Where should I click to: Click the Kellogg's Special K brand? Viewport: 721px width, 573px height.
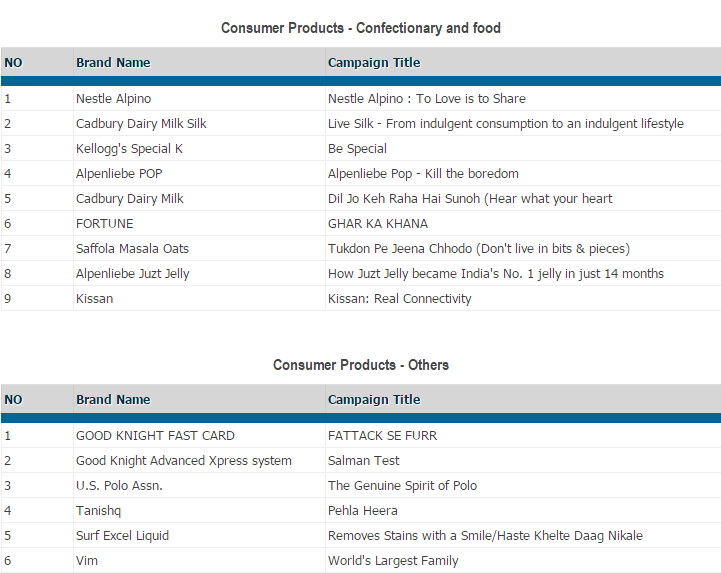(129, 149)
